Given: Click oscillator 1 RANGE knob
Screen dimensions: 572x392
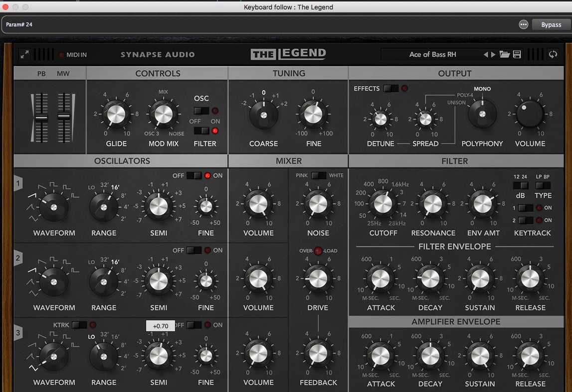Looking at the screenshot, I should pos(104,207).
